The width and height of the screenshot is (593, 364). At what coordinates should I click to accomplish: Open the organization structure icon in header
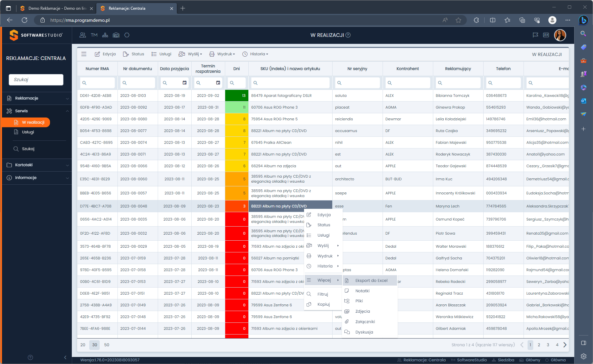coord(105,35)
